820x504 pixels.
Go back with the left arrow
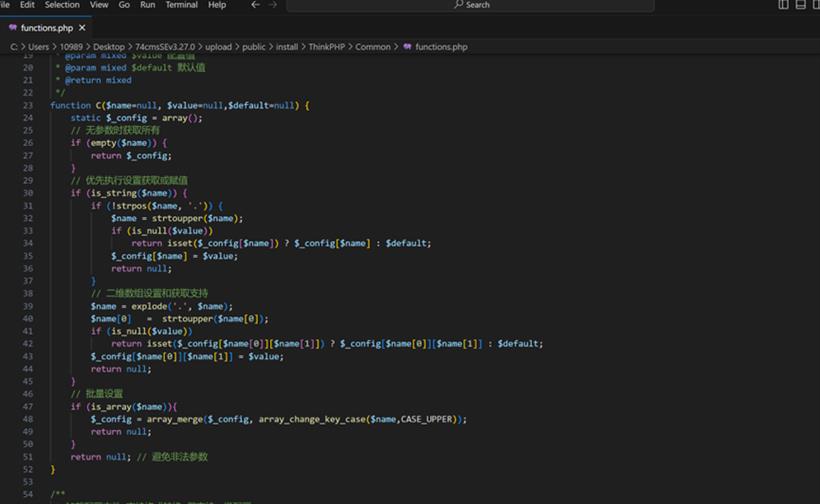255,5
